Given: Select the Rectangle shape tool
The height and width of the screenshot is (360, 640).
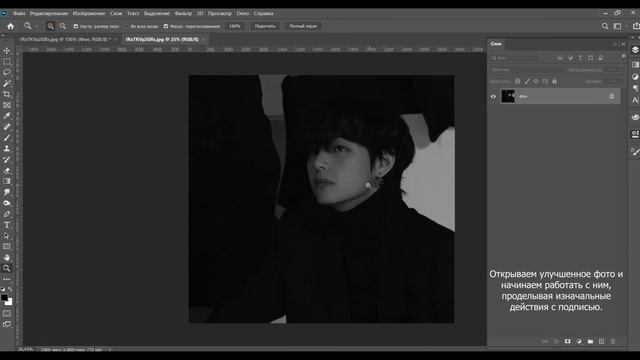Looking at the screenshot, I should click(7, 247).
